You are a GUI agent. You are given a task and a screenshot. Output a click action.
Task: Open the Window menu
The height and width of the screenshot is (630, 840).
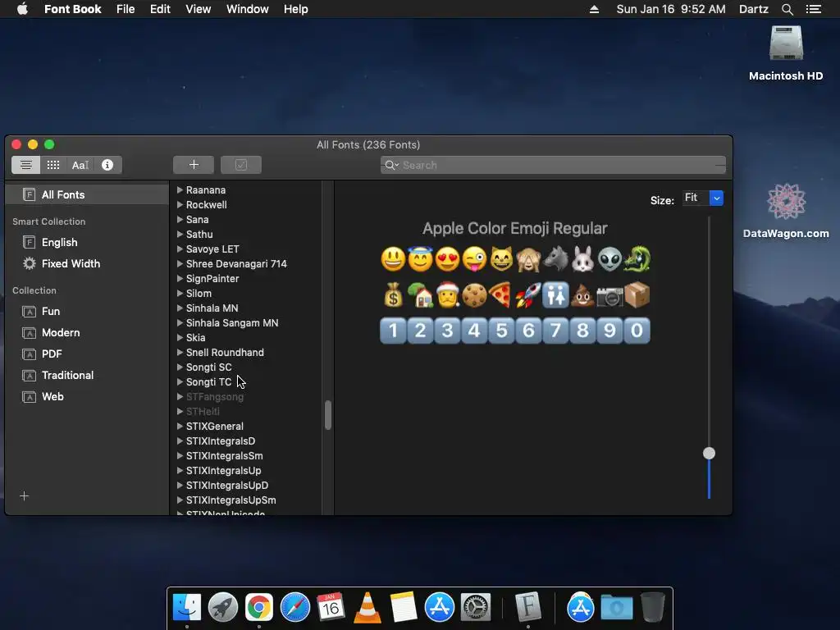tap(247, 9)
